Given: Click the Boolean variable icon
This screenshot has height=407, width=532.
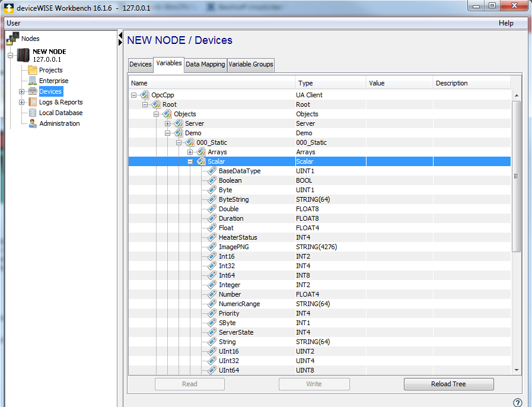Looking at the screenshot, I should coord(212,180).
